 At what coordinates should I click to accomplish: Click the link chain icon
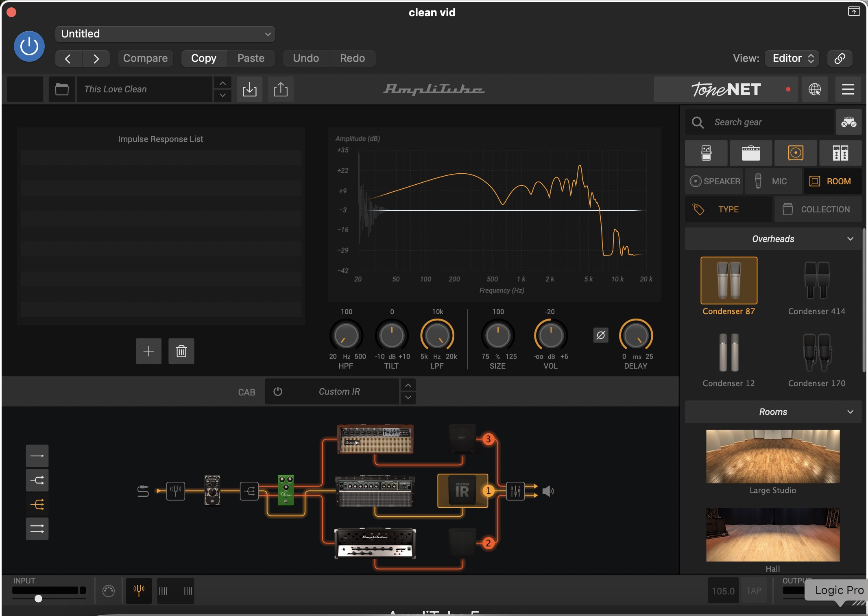[840, 59]
